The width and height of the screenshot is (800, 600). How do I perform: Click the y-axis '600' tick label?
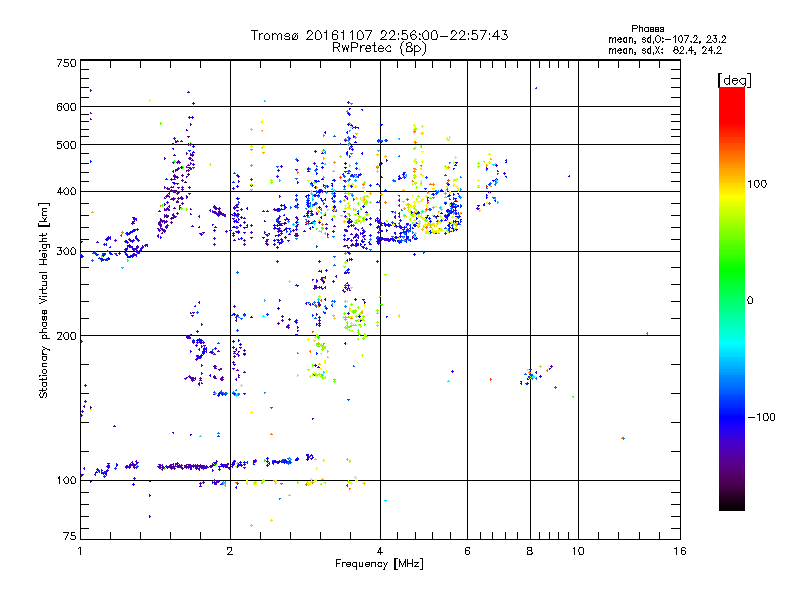66,107
